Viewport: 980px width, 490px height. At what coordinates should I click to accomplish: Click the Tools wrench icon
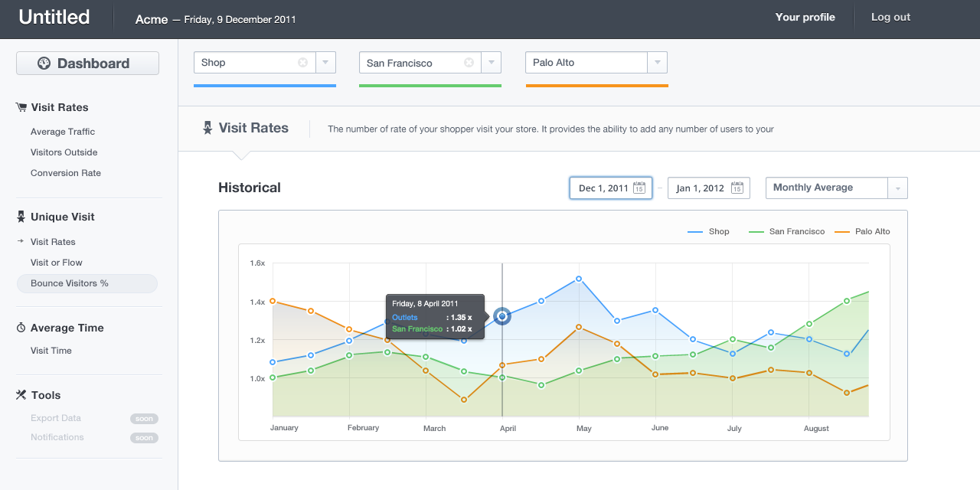21,395
